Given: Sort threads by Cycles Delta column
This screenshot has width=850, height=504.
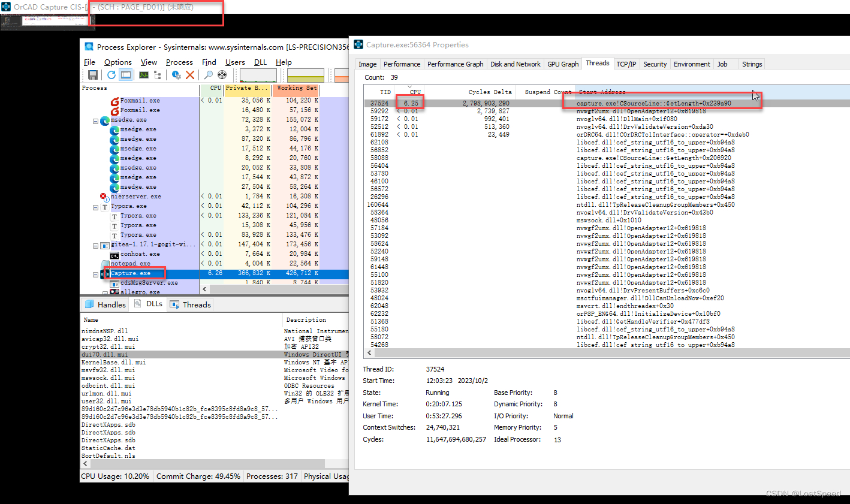Looking at the screenshot, I should (x=489, y=92).
